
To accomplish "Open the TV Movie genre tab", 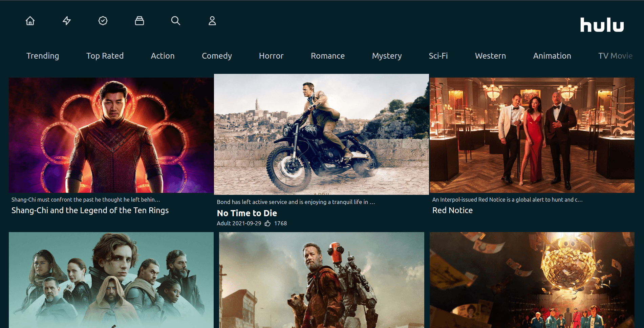I will [615, 56].
